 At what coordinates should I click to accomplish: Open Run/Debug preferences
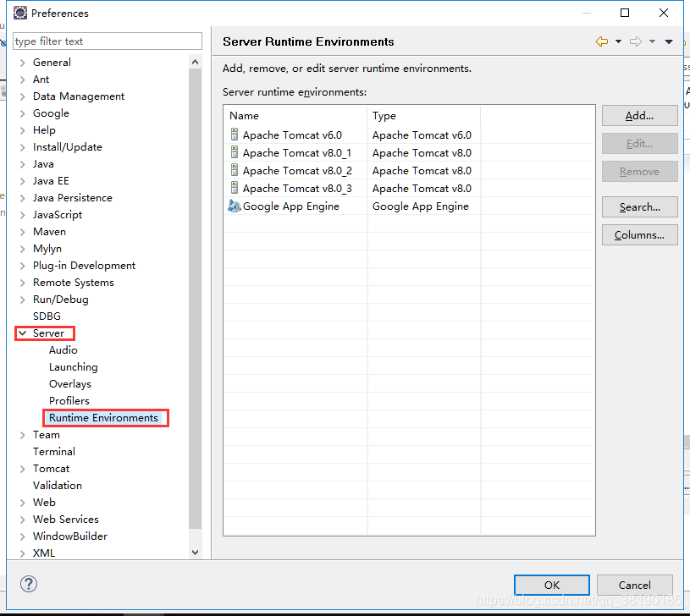tap(61, 300)
